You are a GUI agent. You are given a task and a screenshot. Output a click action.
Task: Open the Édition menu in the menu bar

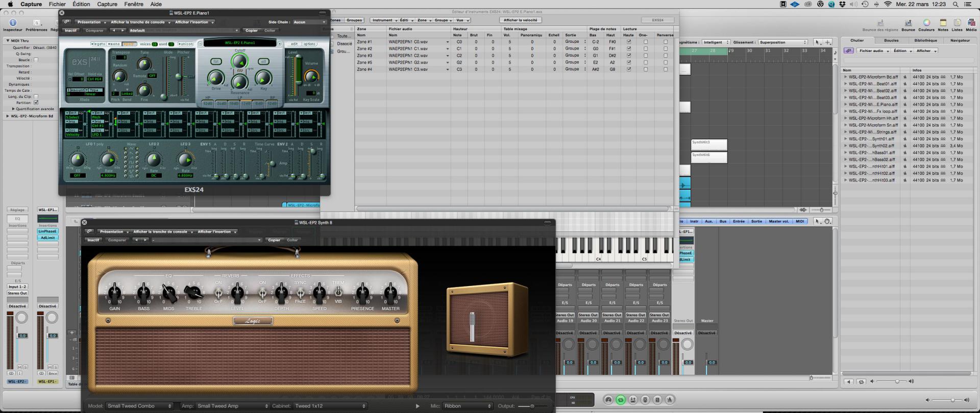click(81, 4)
